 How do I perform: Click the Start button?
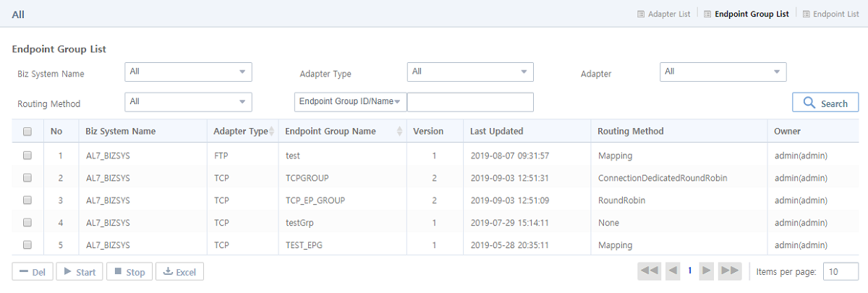click(x=80, y=272)
